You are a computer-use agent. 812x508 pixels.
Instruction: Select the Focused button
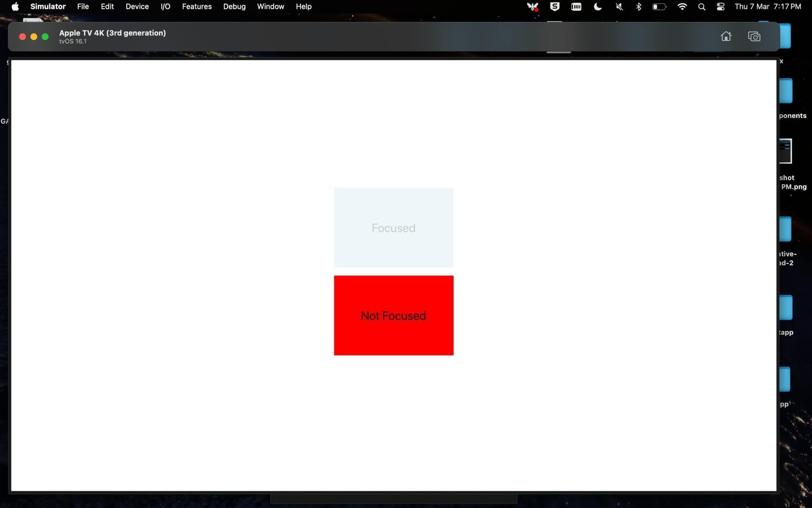point(393,228)
